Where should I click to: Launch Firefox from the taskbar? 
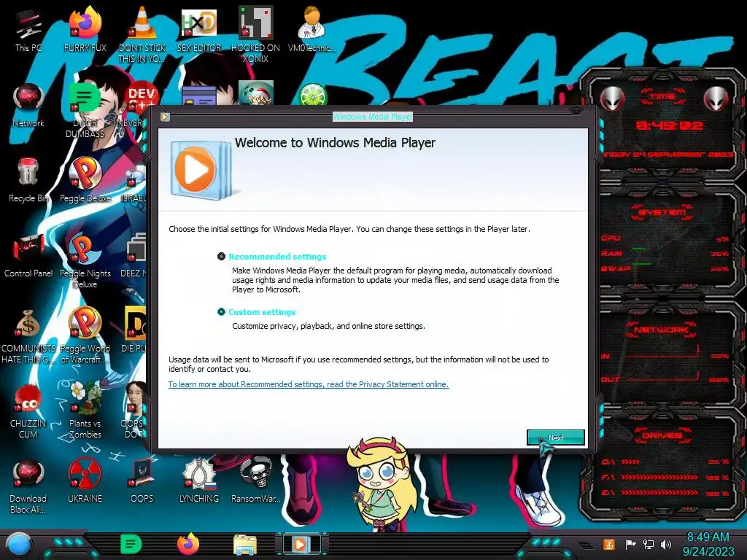coord(188,544)
